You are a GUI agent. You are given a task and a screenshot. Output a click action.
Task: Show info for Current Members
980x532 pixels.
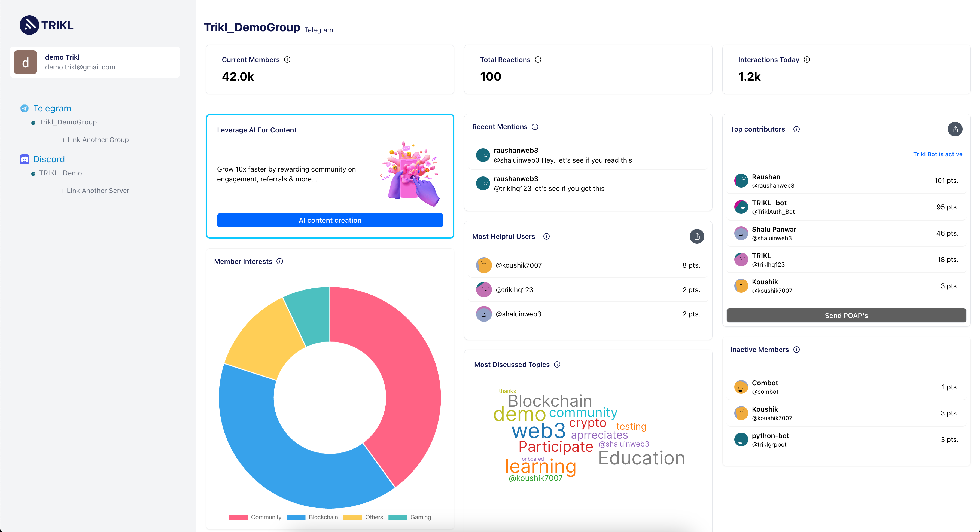287,60
